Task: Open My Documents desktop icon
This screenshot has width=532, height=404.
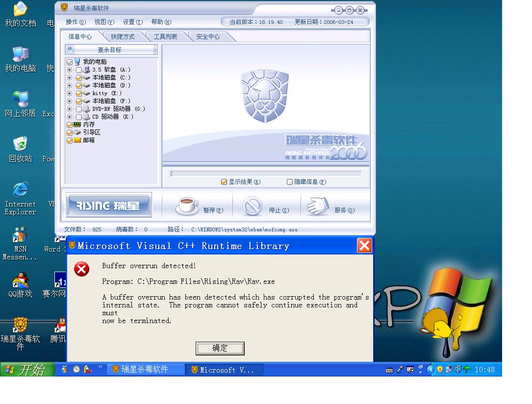Action: pos(21,14)
